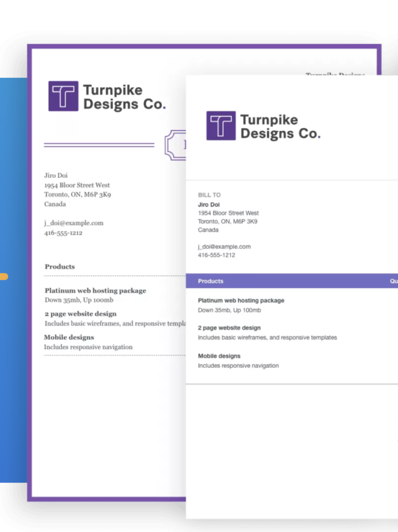Viewport: 398px width, 532px height.
Task: Click 'Platinum web hosting package' on the back invoice
Action: [x=95, y=291]
